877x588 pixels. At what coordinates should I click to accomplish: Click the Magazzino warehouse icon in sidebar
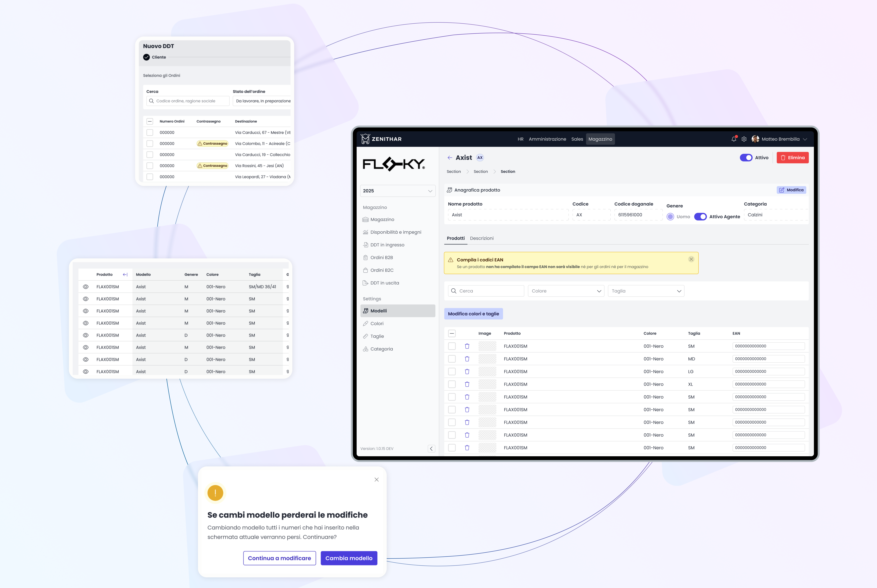pos(366,220)
